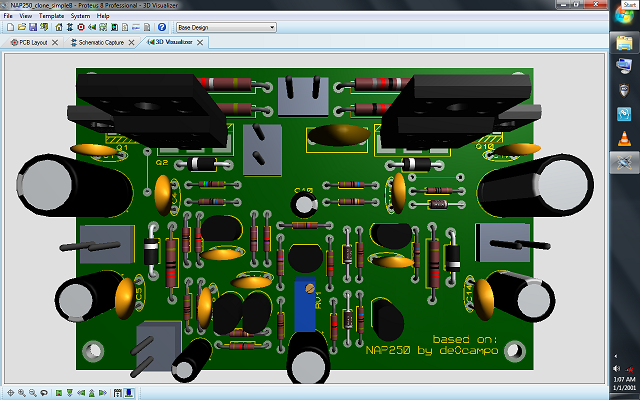Image resolution: width=640 pixels, height=400 pixels.
Task: Open the Source Code toolbar icon
Action: [136, 27]
